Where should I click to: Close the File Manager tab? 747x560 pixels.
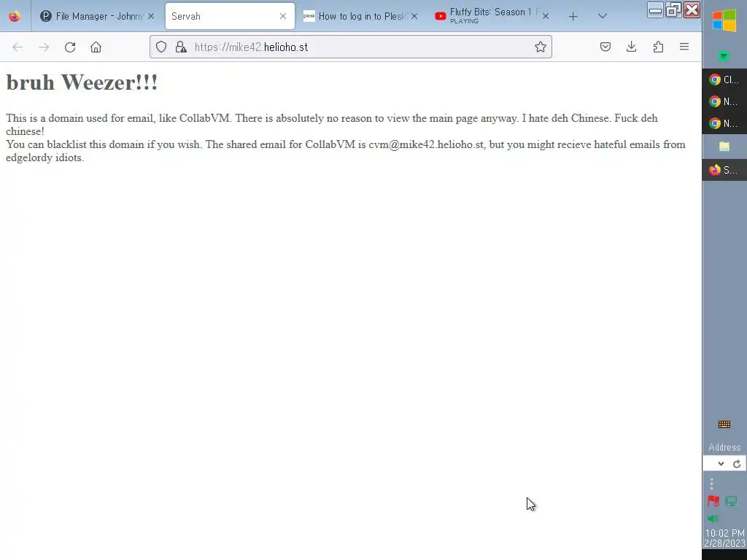(x=151, y=16)
